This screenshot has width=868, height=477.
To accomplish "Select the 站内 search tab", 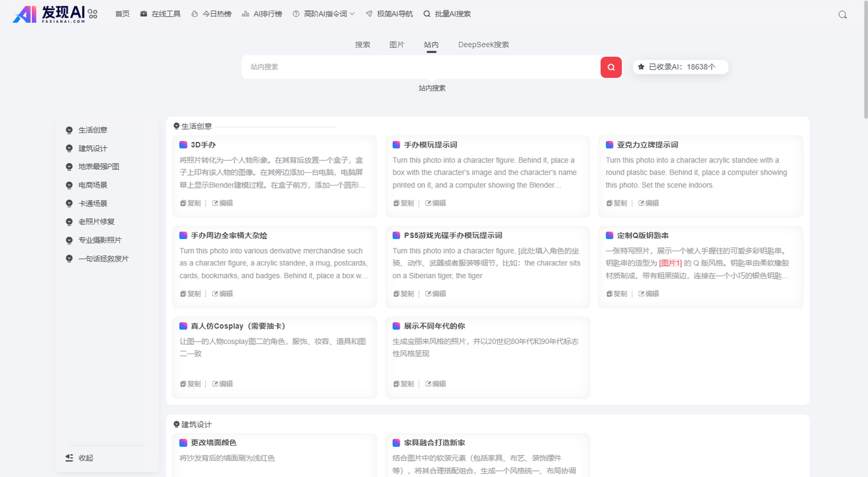I will click(431, 45).
